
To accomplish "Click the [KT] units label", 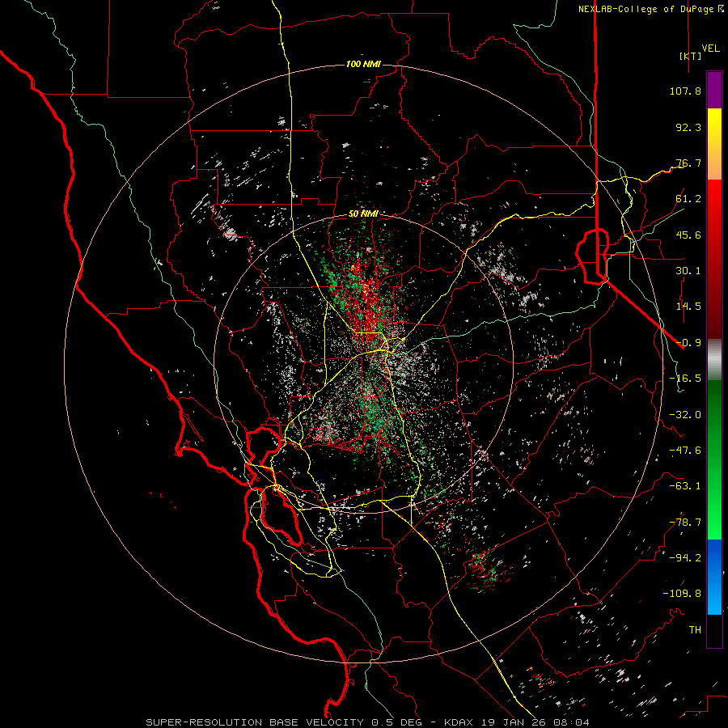I will (x=690, y=56).
